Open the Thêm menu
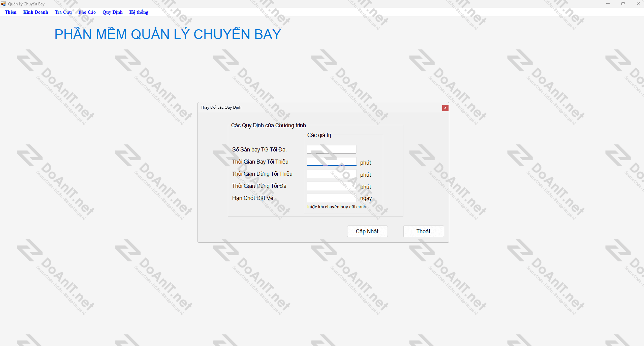The height and width of the screenshot is (346, 644). point(11,12)
